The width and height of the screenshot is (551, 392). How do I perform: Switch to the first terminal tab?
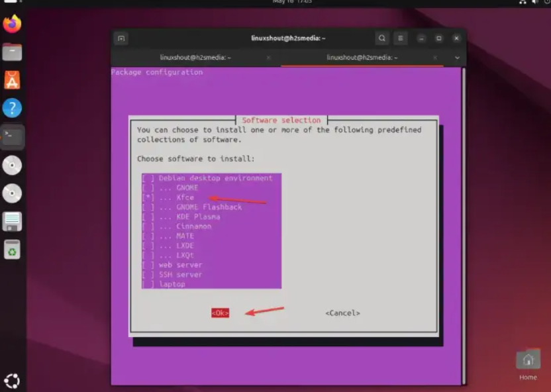(x=195, y=58)
